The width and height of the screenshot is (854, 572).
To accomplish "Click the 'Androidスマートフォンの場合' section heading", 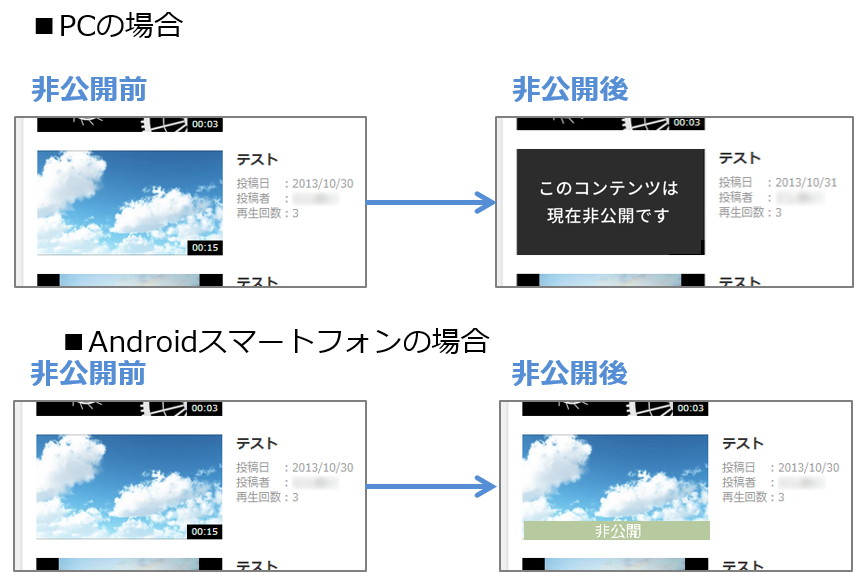I will (x=276, y=341).
